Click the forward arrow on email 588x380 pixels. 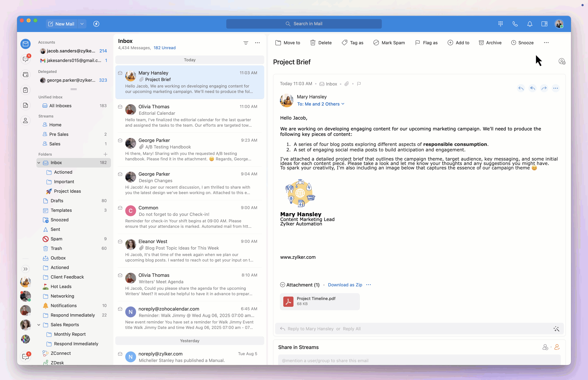pyautogui.click(x=544, y=88)
